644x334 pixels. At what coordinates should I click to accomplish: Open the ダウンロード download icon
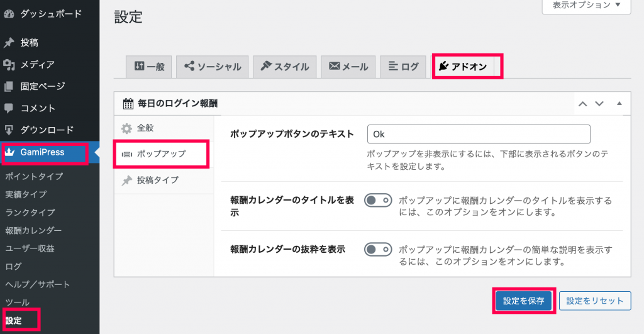point(9,130)
